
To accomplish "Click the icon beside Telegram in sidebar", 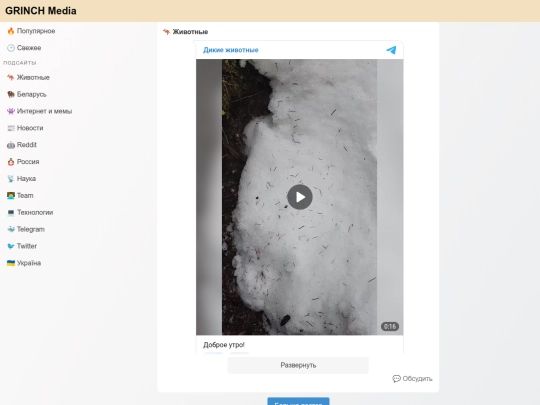I will [x=11, y=229].
